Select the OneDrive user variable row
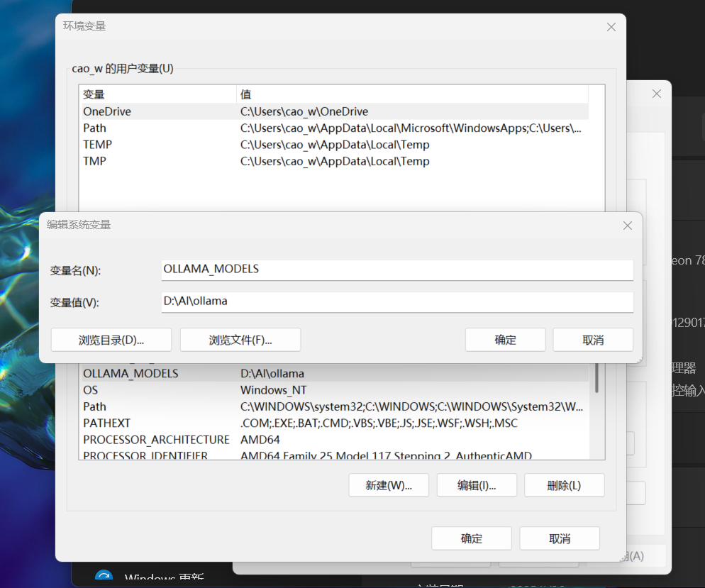Image resolution: width=705 pixels, height=588 pixels. 333,111
